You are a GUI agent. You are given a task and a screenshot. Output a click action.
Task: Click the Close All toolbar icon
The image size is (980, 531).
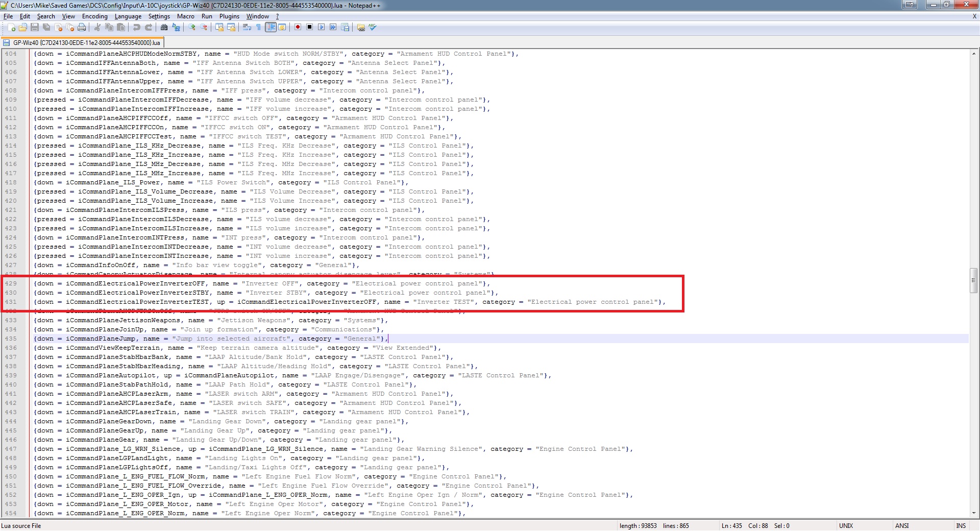point(70,27)
